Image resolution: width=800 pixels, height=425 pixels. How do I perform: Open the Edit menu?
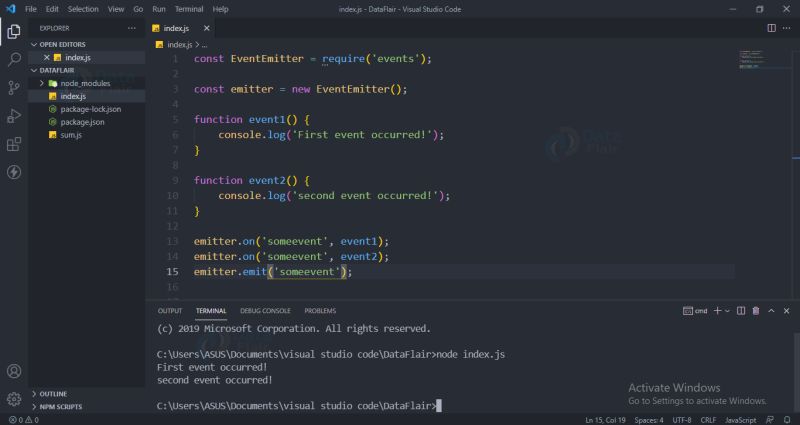(x=52, y=9)
